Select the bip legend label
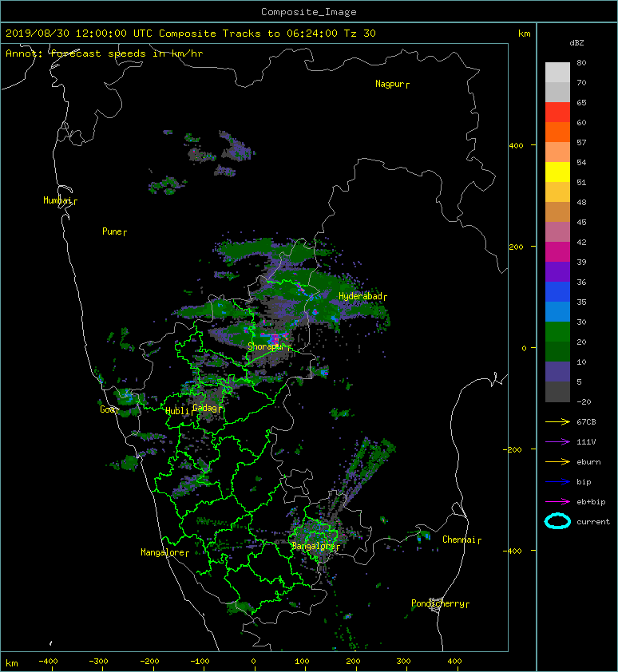 click(x=584, y=482)
